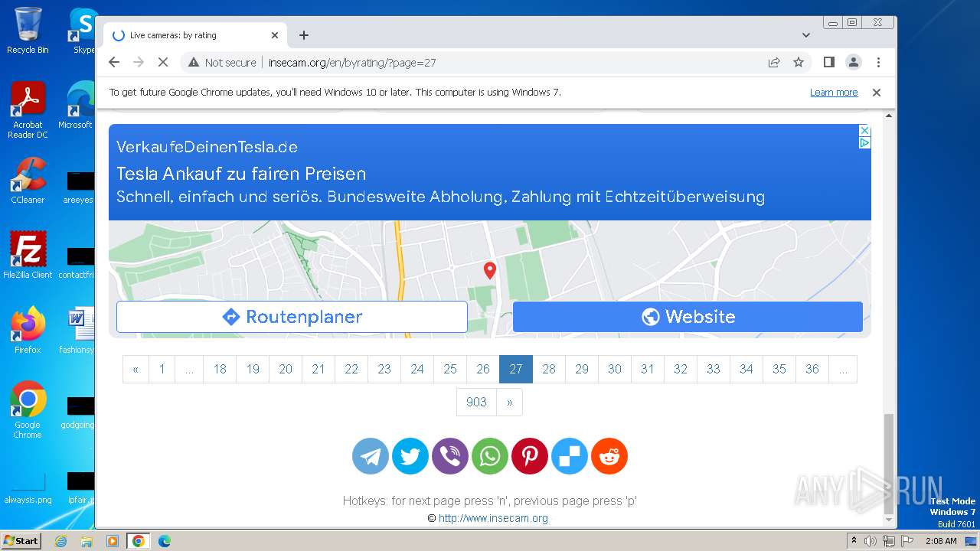
Task: Open volume control in tray
Action: (871, 541)
